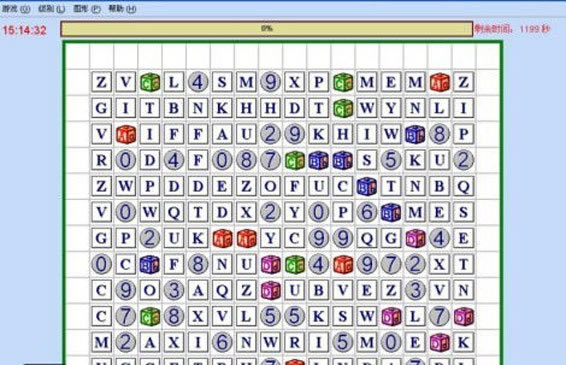Select the R tile beside the 0 disc and D tile
The image size is (566, 365).
[x=101, y=160]
